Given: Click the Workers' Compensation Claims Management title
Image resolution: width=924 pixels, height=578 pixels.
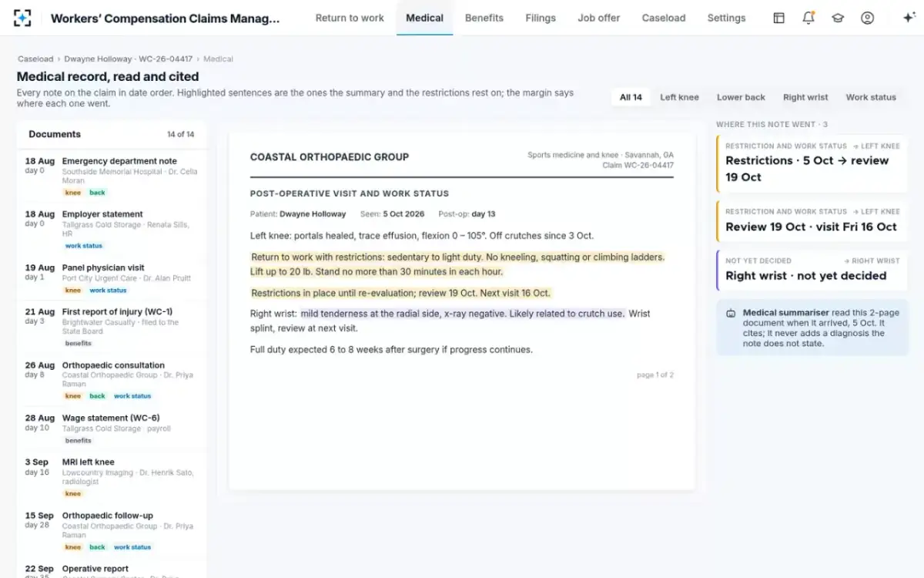Looking at the screenshot, I should 166,18.
